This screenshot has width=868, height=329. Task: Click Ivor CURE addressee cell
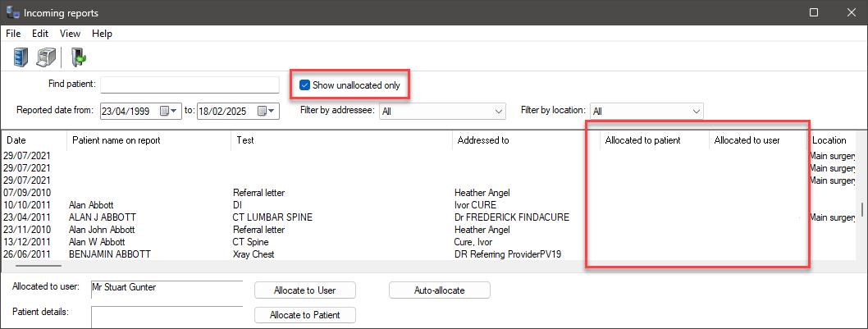point(476,205)
